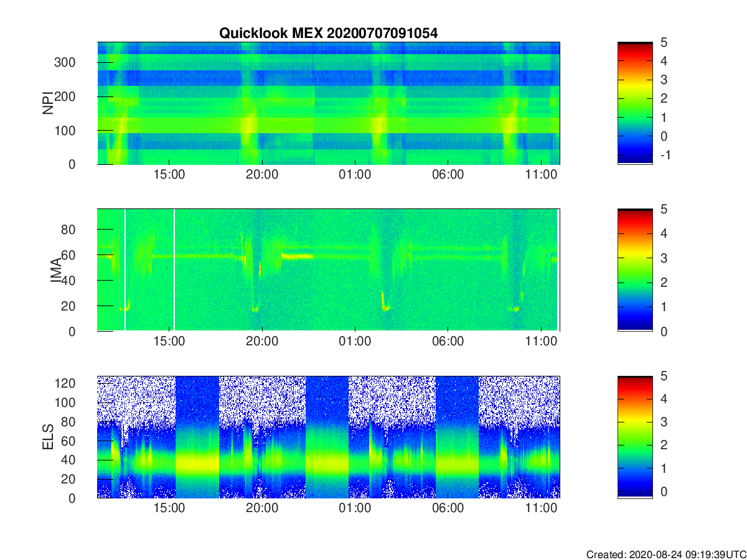Pick the ELS plot's colorbar
Screen dimensions: 747x560
[x=635, y=437]
